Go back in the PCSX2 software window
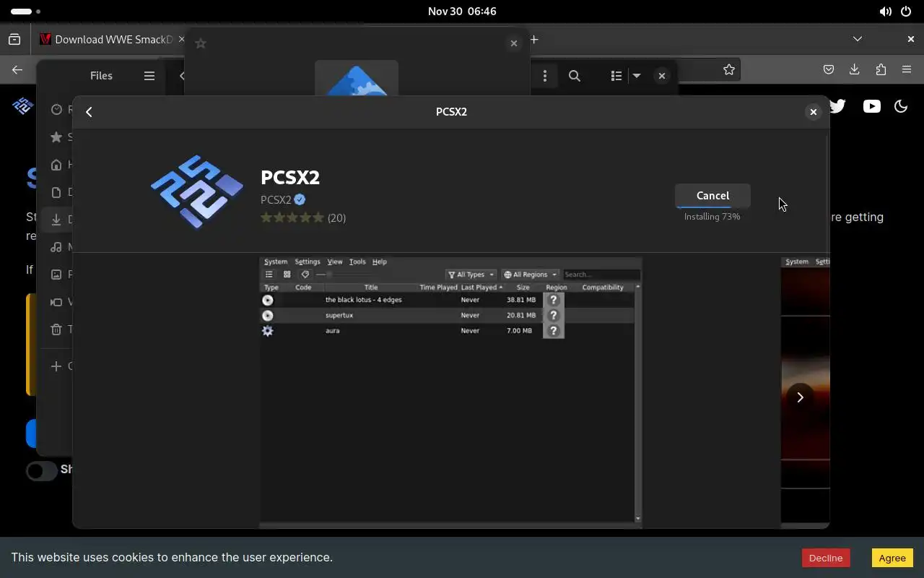This screenshot has height=578, width=924. click(x=89, y=112)
